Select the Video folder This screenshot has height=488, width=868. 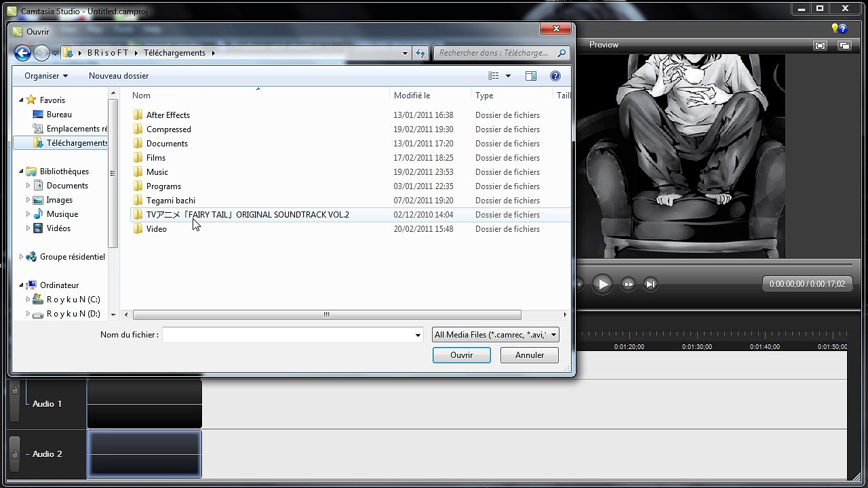[x=157, y=229]
